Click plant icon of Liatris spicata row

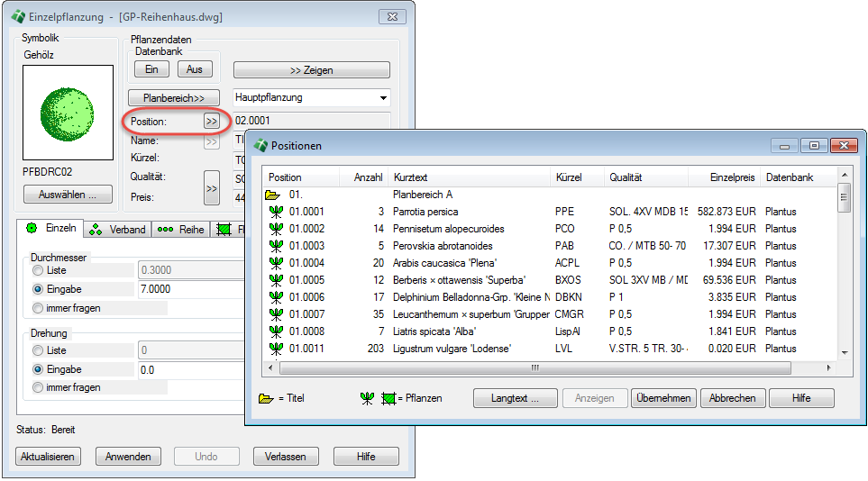click(276, 331)
